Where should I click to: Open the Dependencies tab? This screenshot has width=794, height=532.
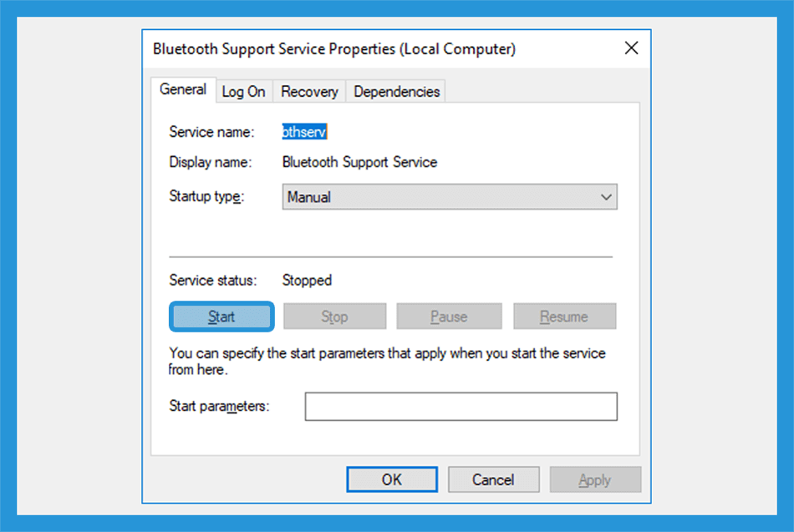[396, 92]
